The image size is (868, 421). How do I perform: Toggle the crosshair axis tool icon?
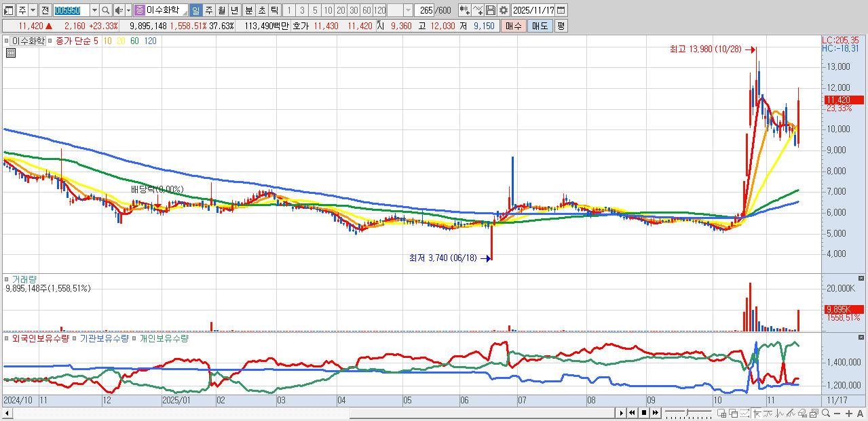pos(757,413)
